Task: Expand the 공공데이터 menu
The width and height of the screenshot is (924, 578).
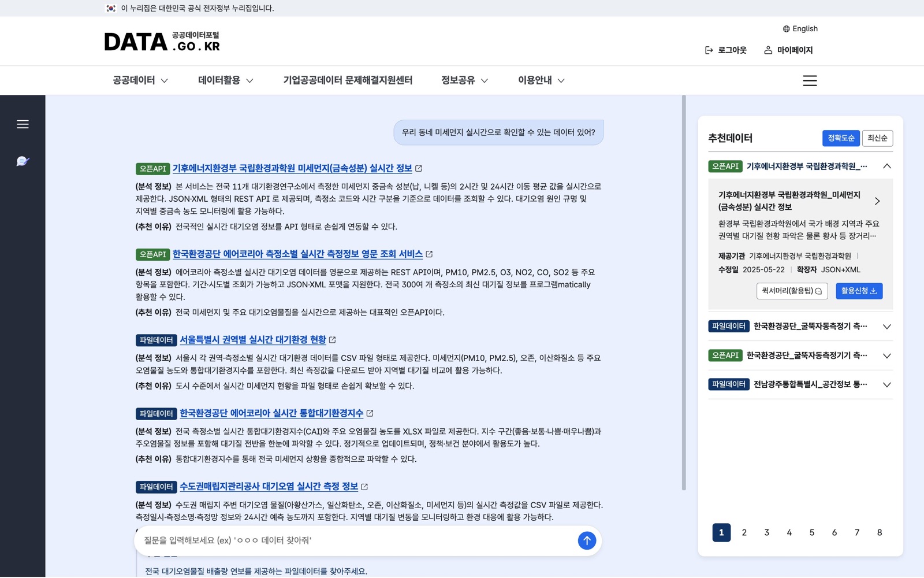Action: pos(140,80)
